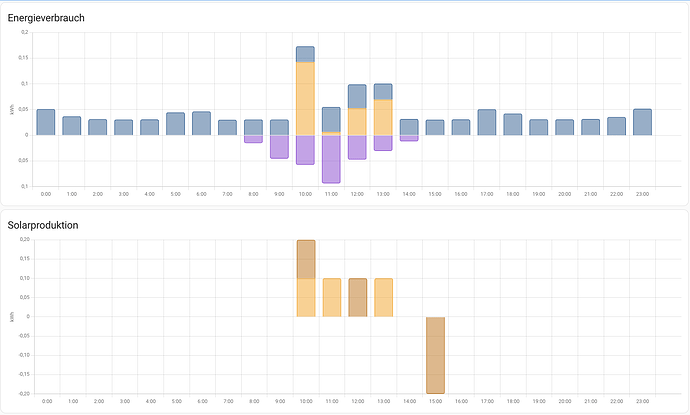Viewport: 690px width, 415px height.
Task: Click the orange segment of Energieverbrauch 10:00 bar
Action: [x=305, y=98]
